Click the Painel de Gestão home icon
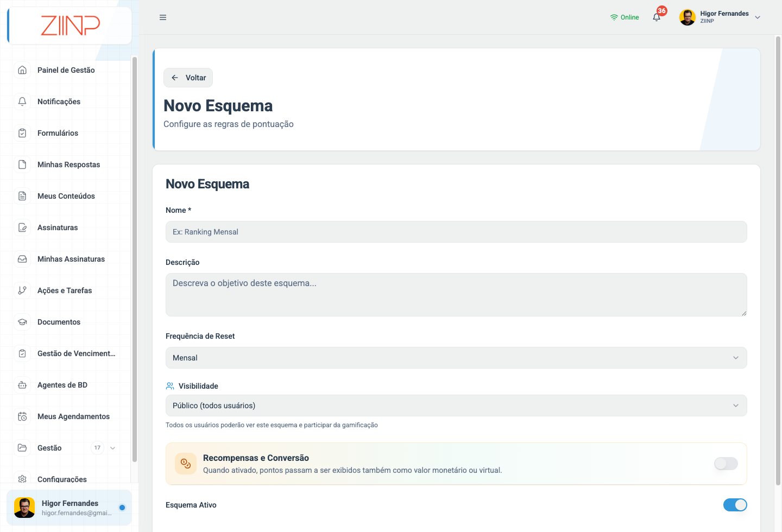Viewport: 782px width, 532px height. click(x=22, y=70)
